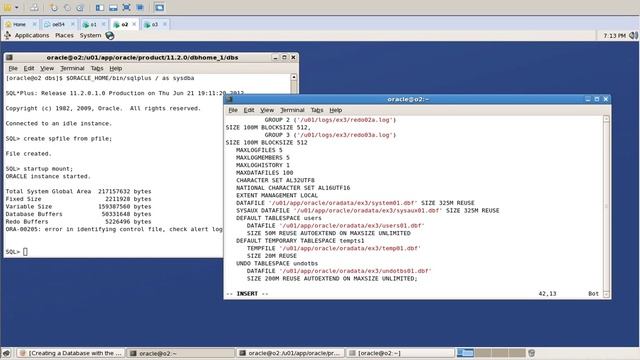The height and width of the screenshot is (360, 640).
Task: Click the SQL> prompt cursor in dbs terminal
Action: coord(25,252)
